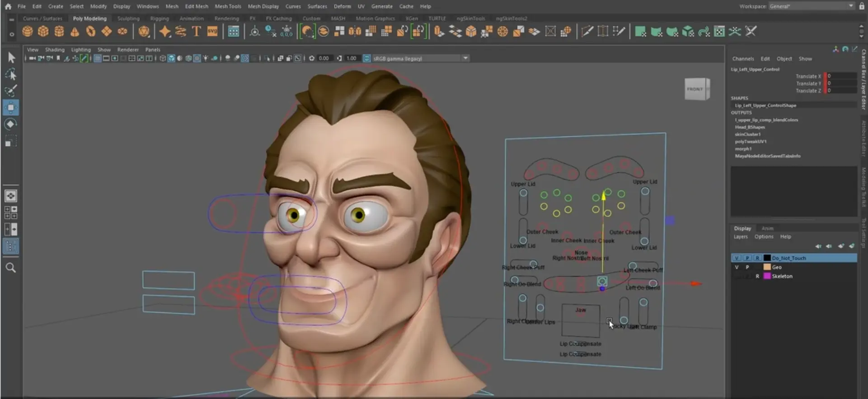Switch to the Rigging shelf tab
The width and height of the screenshot is (868, 399).
coord(160,19)
